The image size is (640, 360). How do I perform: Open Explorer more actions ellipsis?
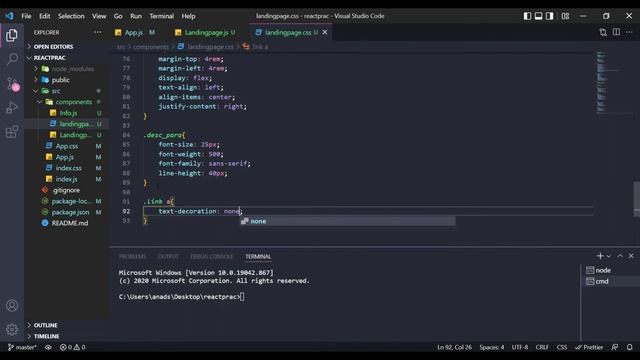click(x=97, y=32)
